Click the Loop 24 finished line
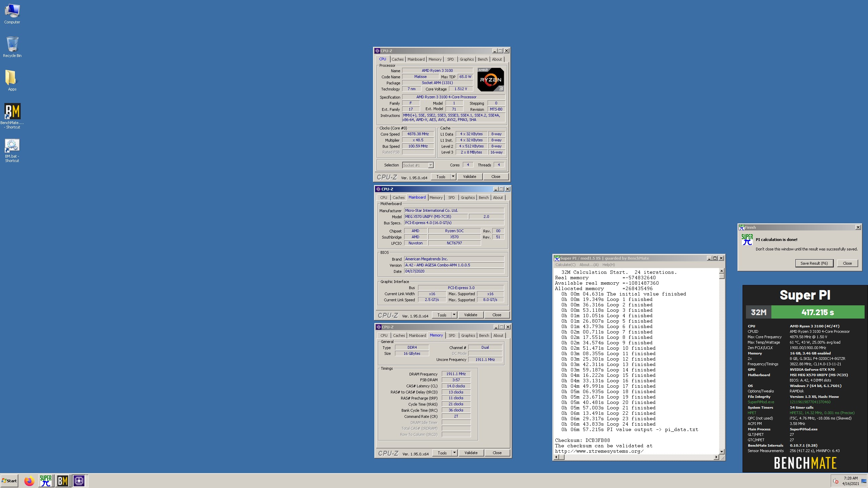The width and height of the screenshot is (868, 488). click(x=608, y=424)
